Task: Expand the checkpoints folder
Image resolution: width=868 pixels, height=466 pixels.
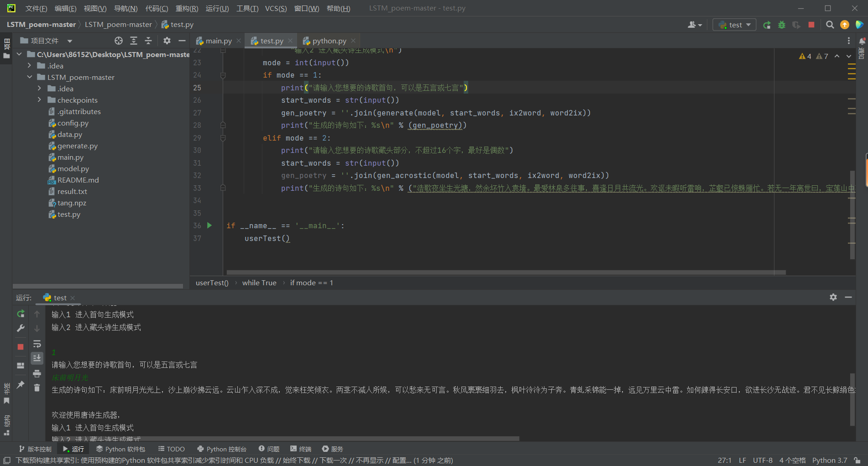Action: tap(40, 100)
